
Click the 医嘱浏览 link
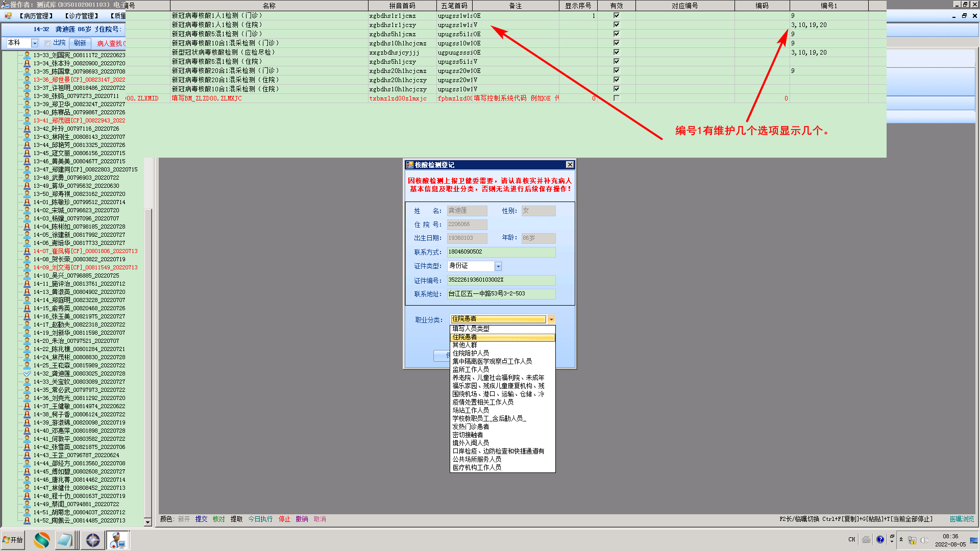pyautogui.click(x=962, y=519)
